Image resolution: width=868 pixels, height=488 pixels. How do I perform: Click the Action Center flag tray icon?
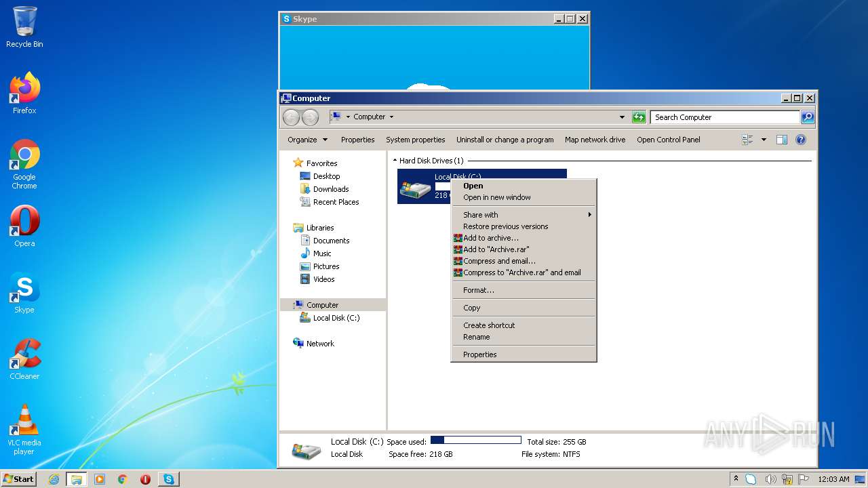coord(804,479)
